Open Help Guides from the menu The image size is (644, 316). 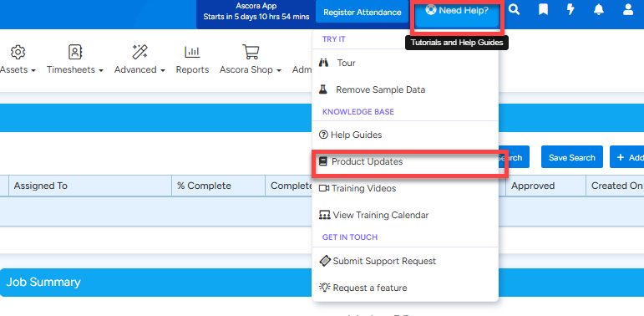tap(405, 135)
